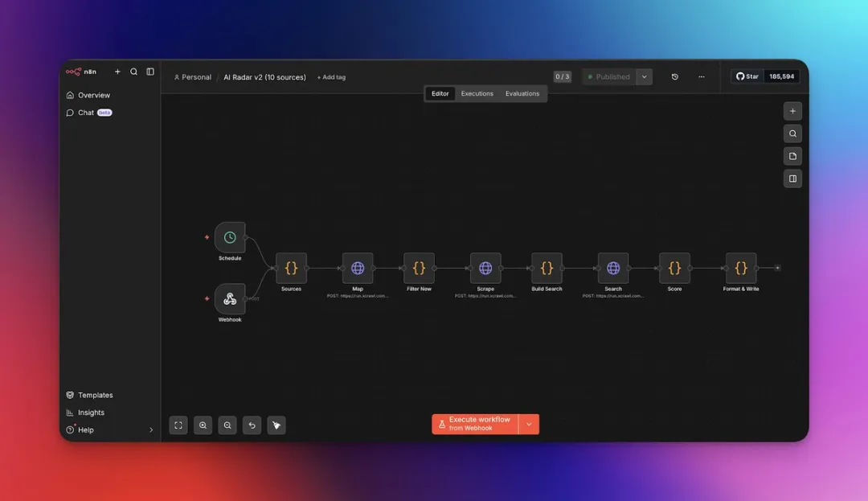This screenshot has height=501, width=868.
Task: Select the Filter New code node
Action: (419, 268)
